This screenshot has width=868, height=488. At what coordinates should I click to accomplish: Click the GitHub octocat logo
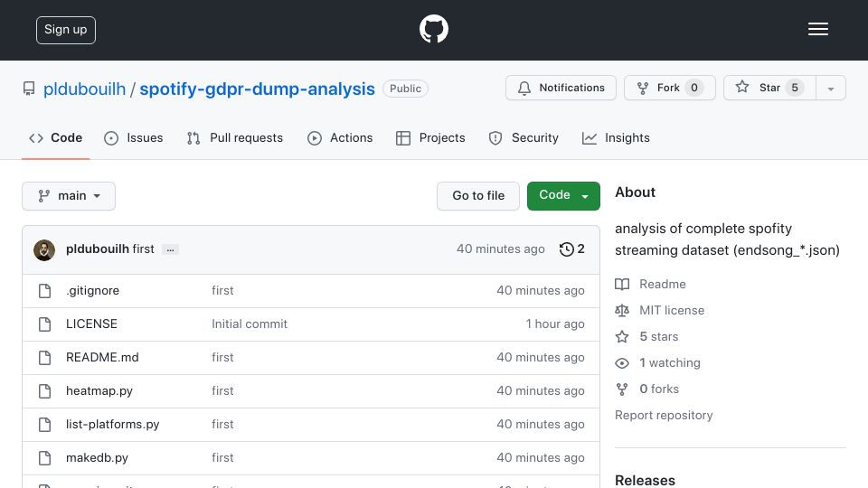pyautogui.click(x=433, y=29)
